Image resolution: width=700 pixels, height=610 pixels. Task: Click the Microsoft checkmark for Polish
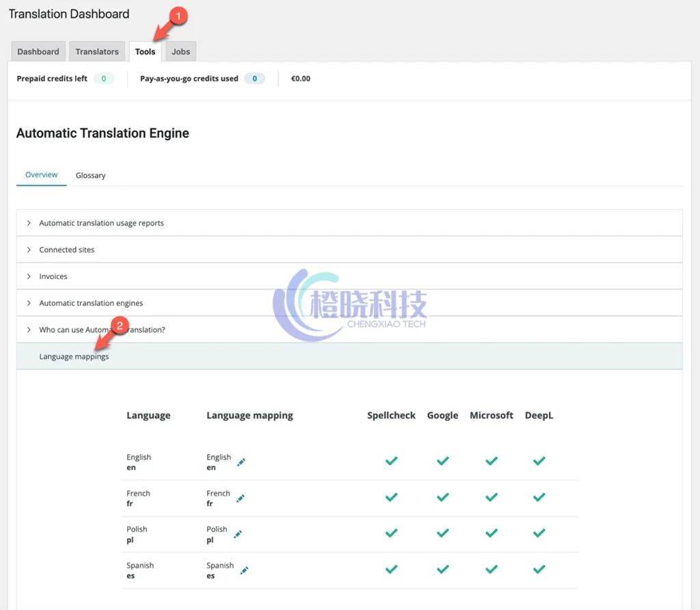(x=491, y=533)
